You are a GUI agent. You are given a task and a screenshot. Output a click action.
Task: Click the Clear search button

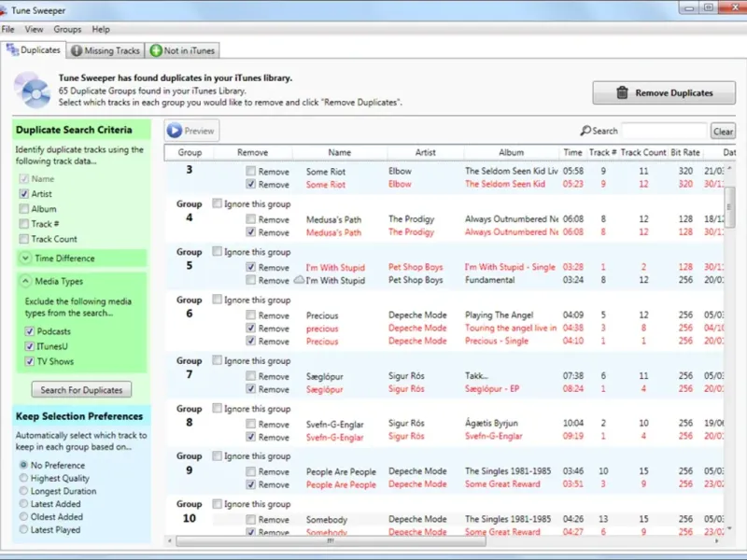click(723, 132)
